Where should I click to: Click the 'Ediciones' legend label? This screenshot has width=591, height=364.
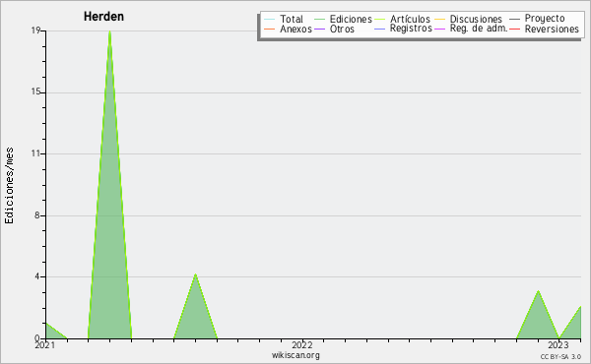(x=351, y=19)
